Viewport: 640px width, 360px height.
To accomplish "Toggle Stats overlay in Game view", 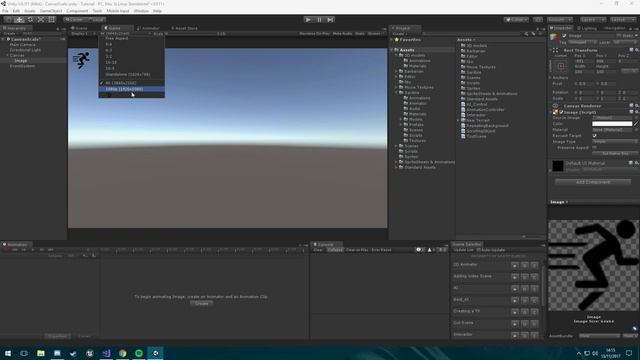I will click(360, 33).
